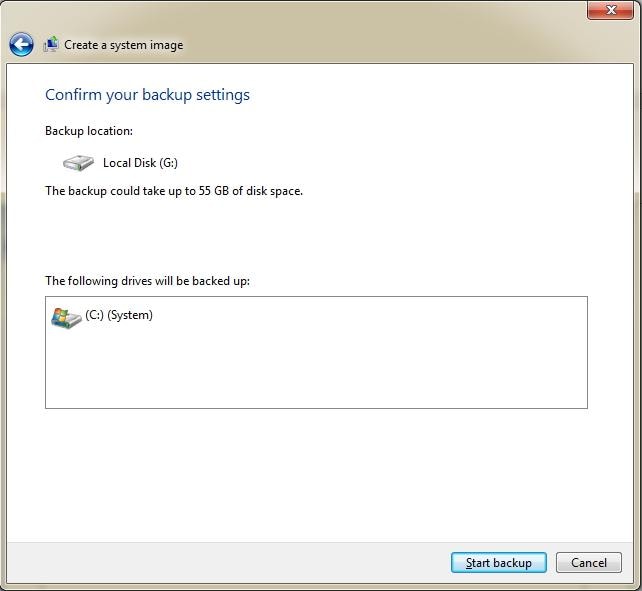Click the Local Disk (G:) drive icon

(x=78, y=163)
